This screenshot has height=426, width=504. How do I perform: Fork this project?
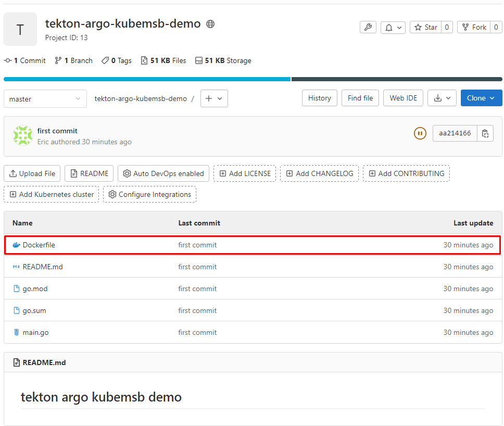pyautogui.click(x=474, y=27)
